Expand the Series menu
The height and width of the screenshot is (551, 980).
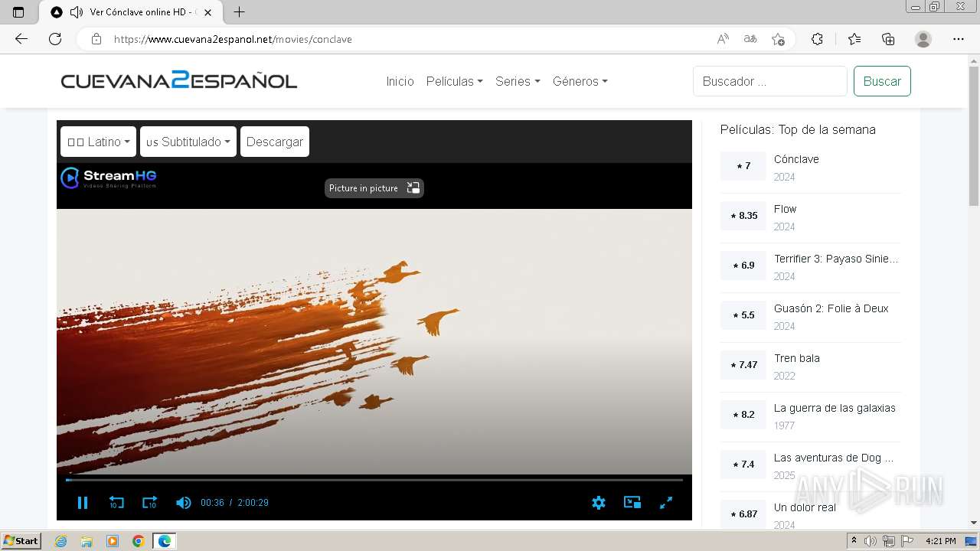point(518,81)
